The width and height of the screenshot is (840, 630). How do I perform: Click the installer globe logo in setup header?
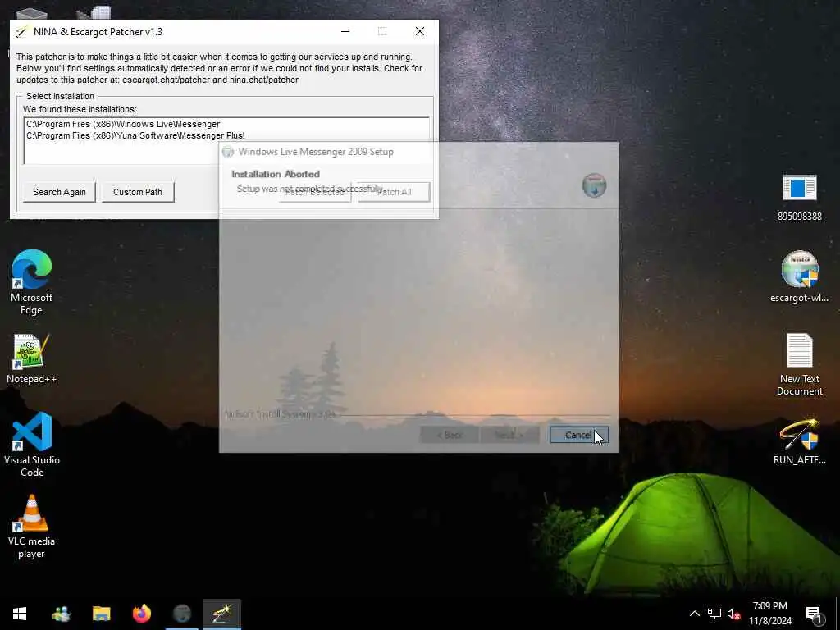pyautogui.click(x=594, y=185)
